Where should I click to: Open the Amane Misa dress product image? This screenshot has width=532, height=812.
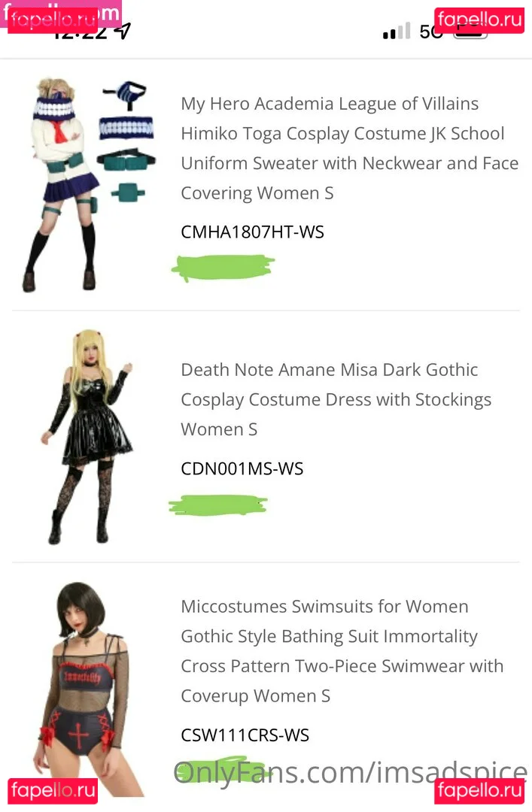[90, 437]
